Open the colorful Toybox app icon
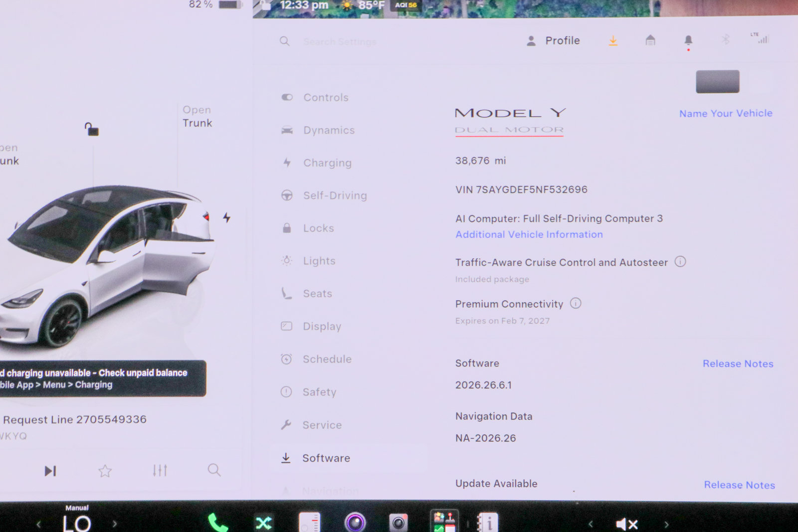Image resolution: width=798 pixels, height=532 pixels. [444, 522]
